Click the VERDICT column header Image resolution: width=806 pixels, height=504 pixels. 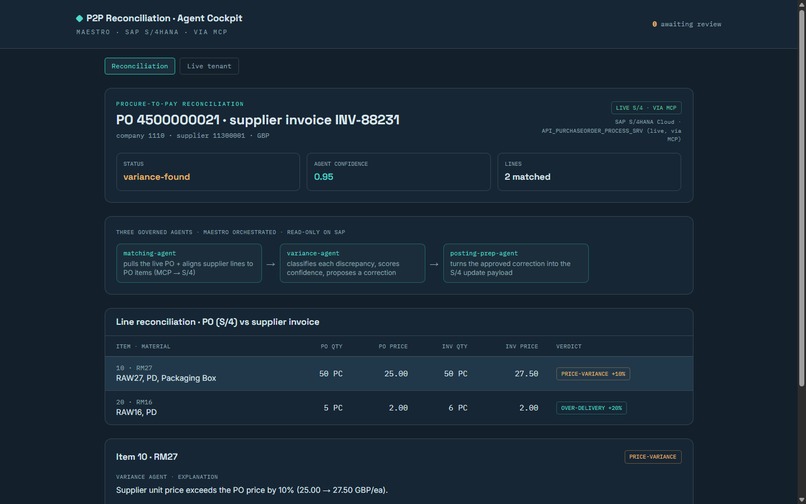coord(569,347)
